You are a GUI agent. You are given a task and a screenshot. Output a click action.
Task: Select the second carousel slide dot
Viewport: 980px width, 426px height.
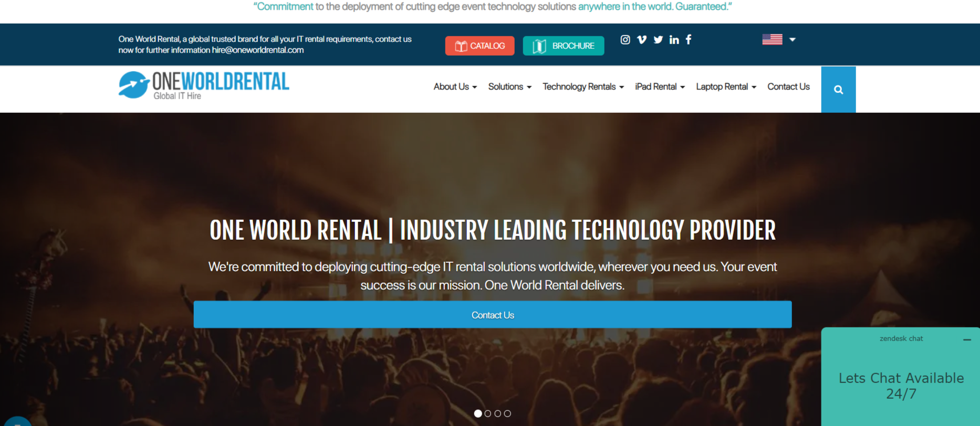pos(488,413)
